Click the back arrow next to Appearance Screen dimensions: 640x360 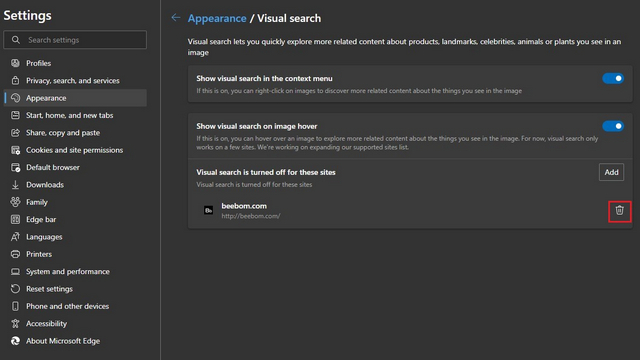176,18
